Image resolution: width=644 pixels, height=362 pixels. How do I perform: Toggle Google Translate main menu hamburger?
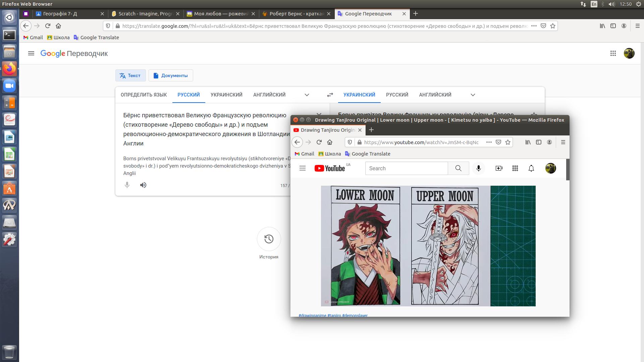click(x=31, y=53)
